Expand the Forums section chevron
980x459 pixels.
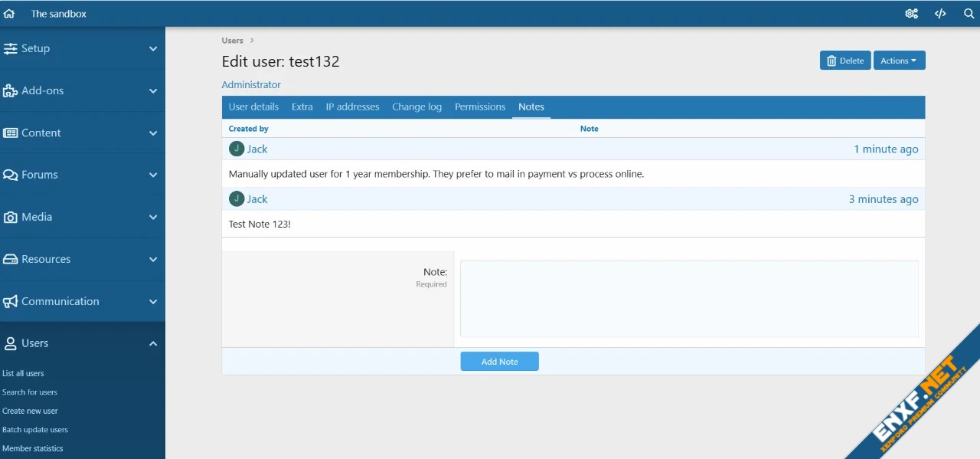[x=153, y=175]
